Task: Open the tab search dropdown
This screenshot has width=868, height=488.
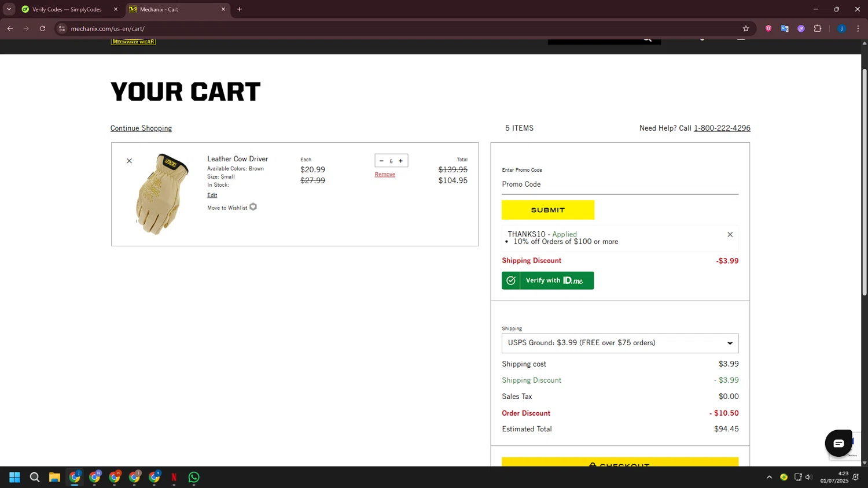Action: pyautogui.click(x=9, y=9)
